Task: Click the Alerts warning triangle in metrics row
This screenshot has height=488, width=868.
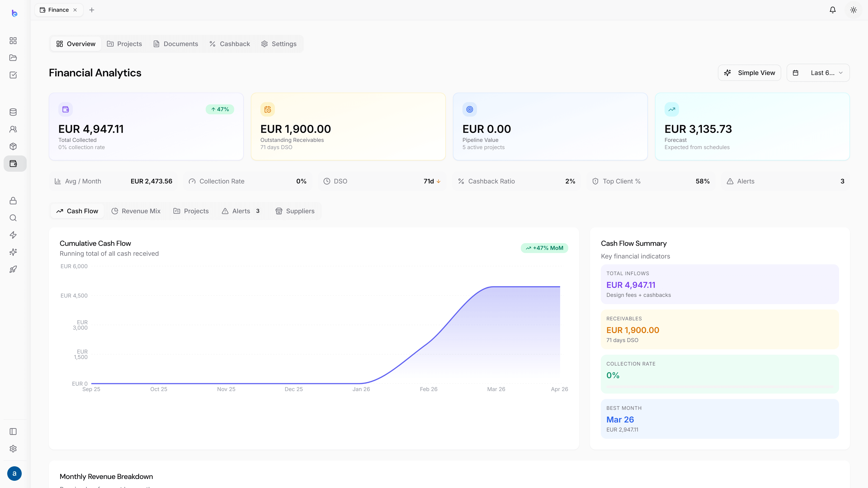Action: click(x=730, y=181)
